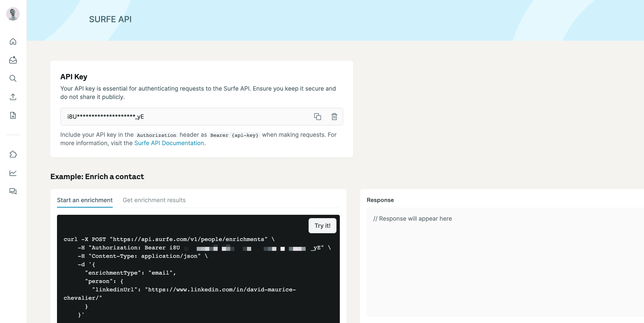Click the "enrichmentType": "email" line

131,273
